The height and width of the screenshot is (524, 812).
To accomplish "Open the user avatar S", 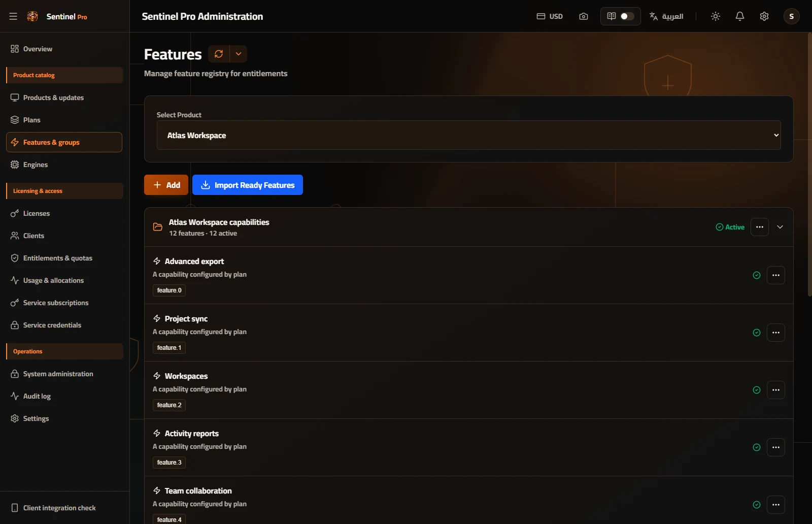I will (792, 16).
